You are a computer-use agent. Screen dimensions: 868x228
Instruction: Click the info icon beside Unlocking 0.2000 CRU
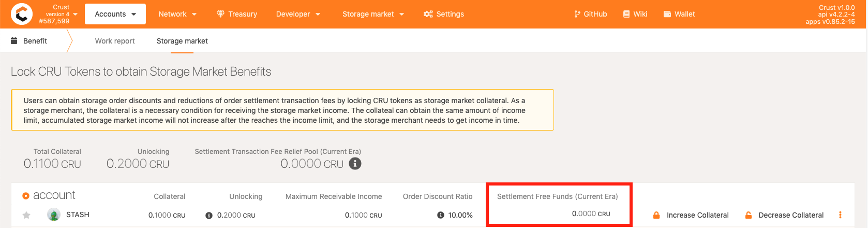coord(209,216)
